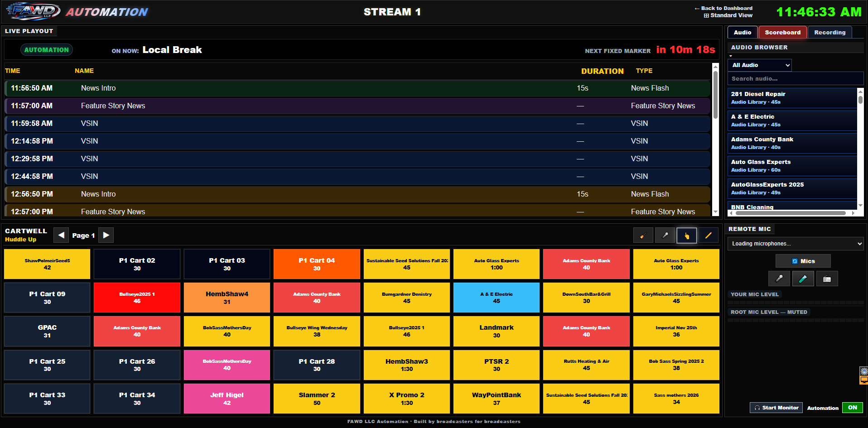Toggle the green AUTOMATION mode pill
Image resolution: width=868 pixels, height=428 pixels.
(47, 50)
